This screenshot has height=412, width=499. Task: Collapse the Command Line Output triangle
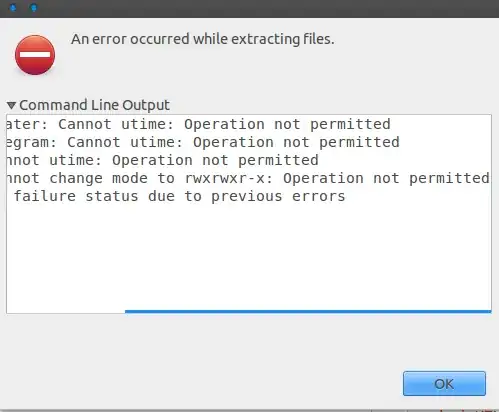pos(11,105)
